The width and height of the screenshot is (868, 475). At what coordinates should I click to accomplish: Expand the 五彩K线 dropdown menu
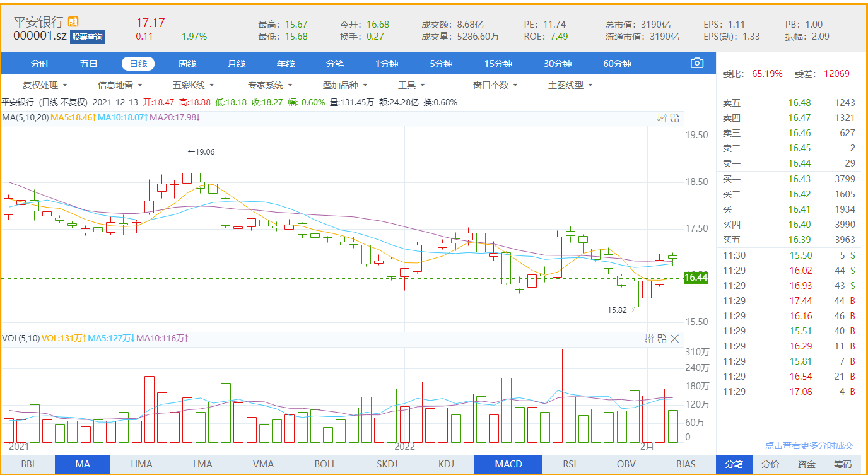click(x=194, y=85)
